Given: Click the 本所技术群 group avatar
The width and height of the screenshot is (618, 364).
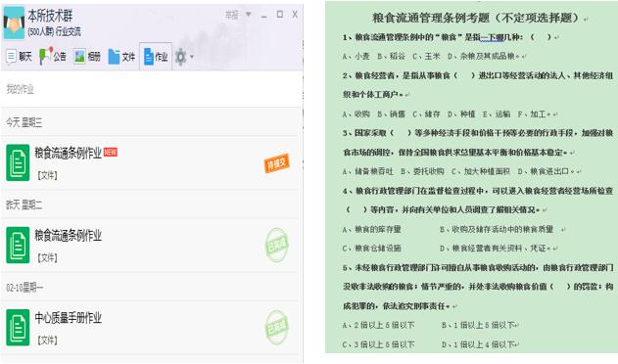Looking at the screenshot, I should [x=14, y=23].
